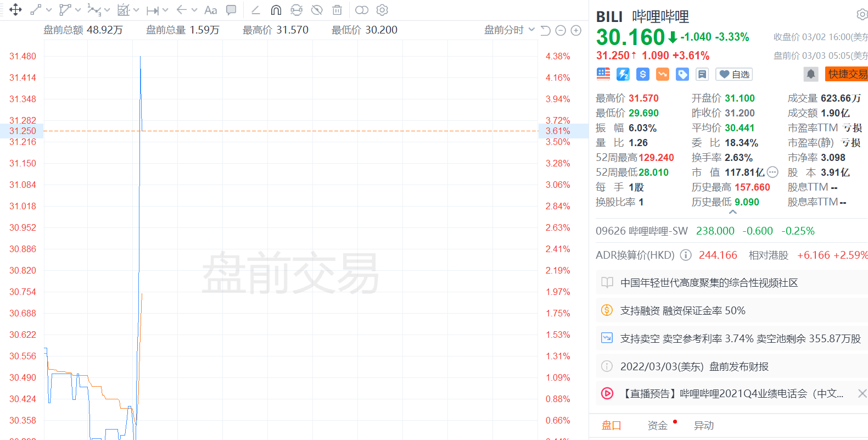The height and width of the screenshot is (440, 868).
Task: Select 最高价 31.570 above chart
Action: click(276, 30)
